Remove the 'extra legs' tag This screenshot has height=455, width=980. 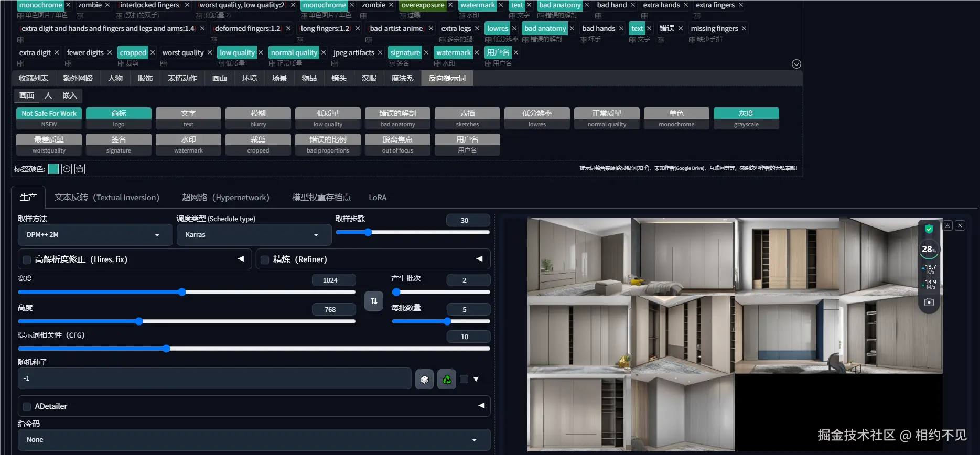coord(477,29)
